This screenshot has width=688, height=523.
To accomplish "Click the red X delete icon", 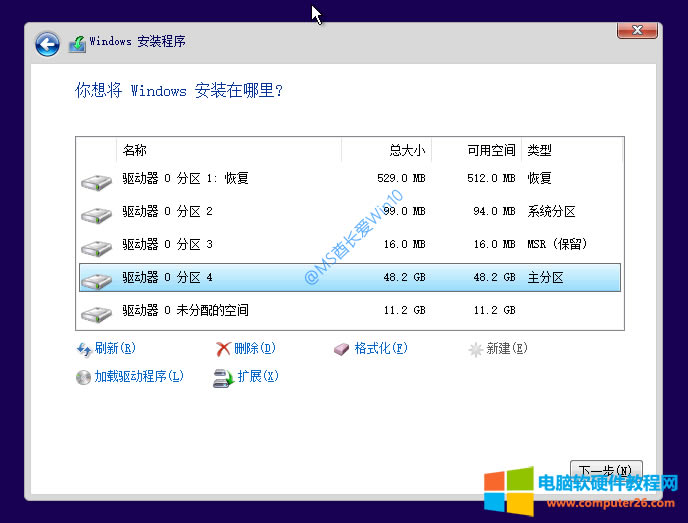I will point(223,349).
